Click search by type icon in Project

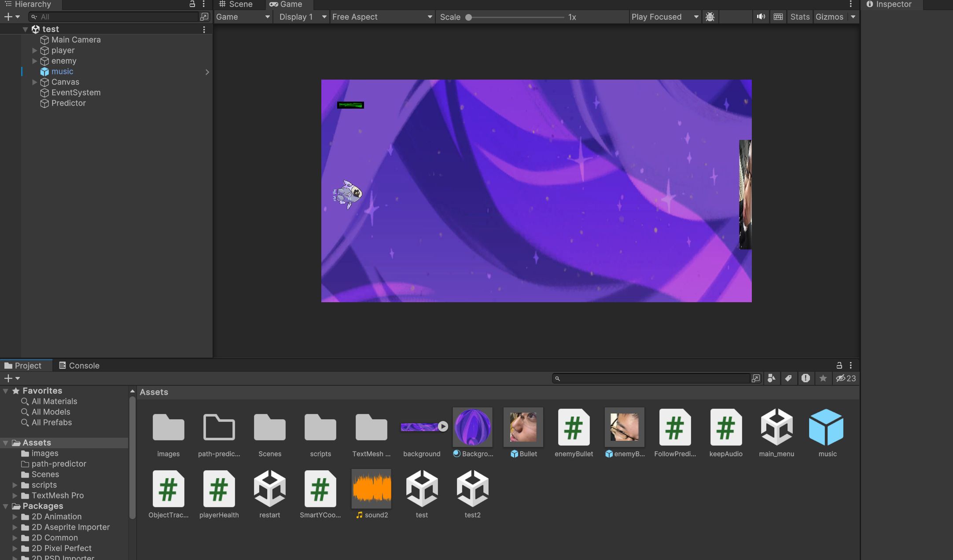point(771,378)
